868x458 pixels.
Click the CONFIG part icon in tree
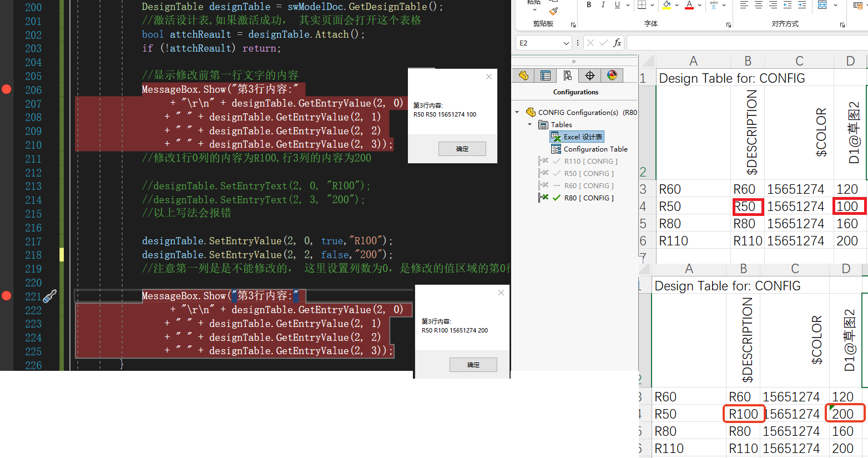pyautogui.click(x=531, y=112)
